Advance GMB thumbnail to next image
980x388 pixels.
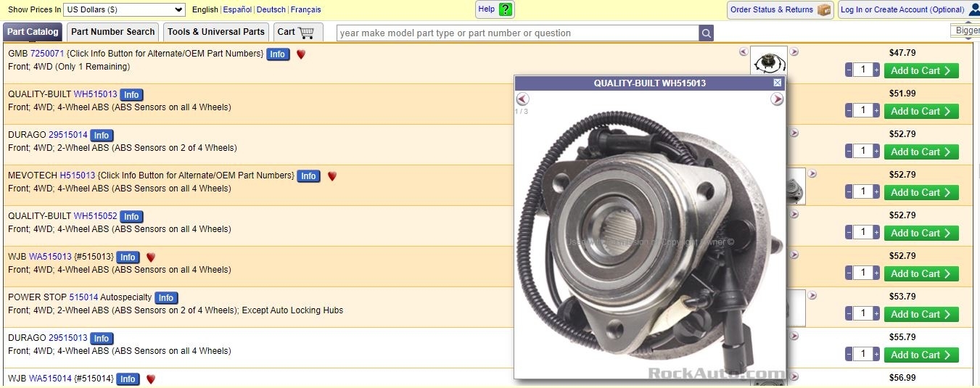tap(794, 51)
